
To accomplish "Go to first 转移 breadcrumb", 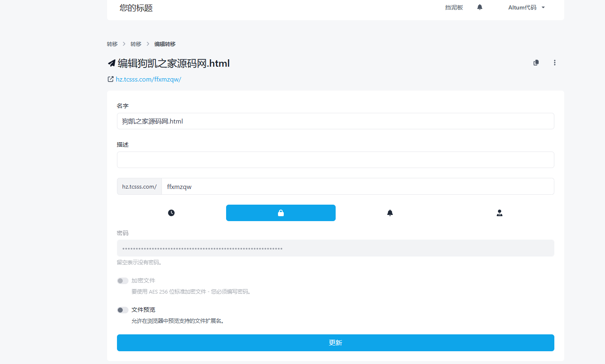I will point(112,44).
